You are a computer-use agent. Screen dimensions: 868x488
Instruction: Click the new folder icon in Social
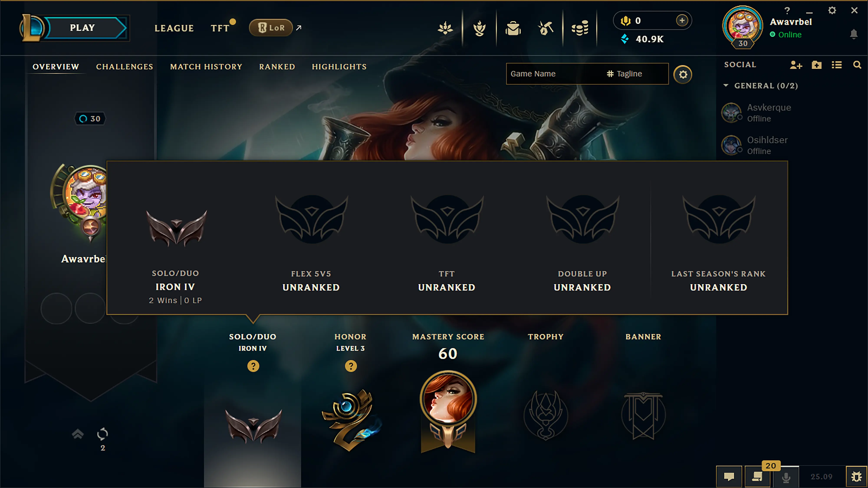point(816,65)
